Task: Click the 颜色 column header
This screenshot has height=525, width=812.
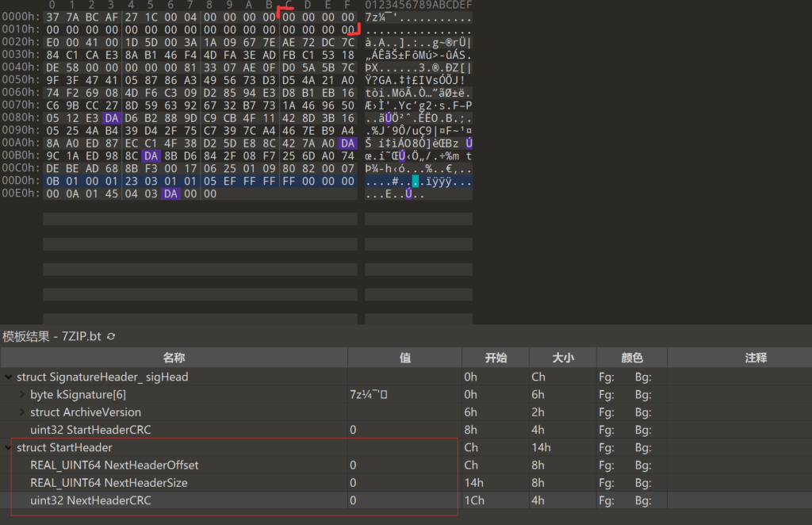Action: 632,357
